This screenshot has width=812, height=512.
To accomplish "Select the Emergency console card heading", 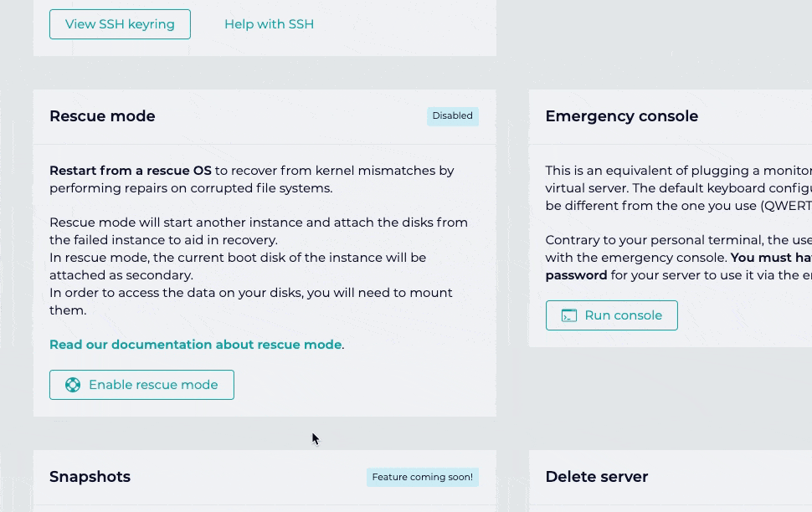I will click(x=621, y=116).
